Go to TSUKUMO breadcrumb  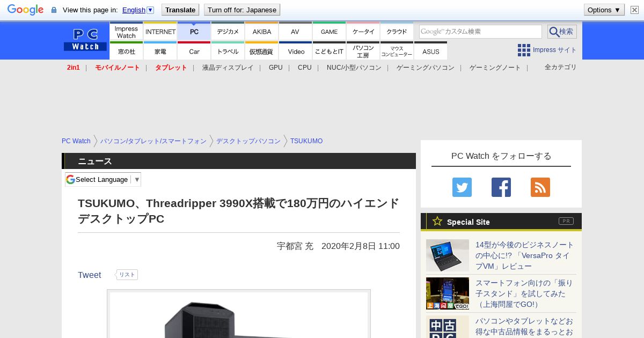coord(306,141)
